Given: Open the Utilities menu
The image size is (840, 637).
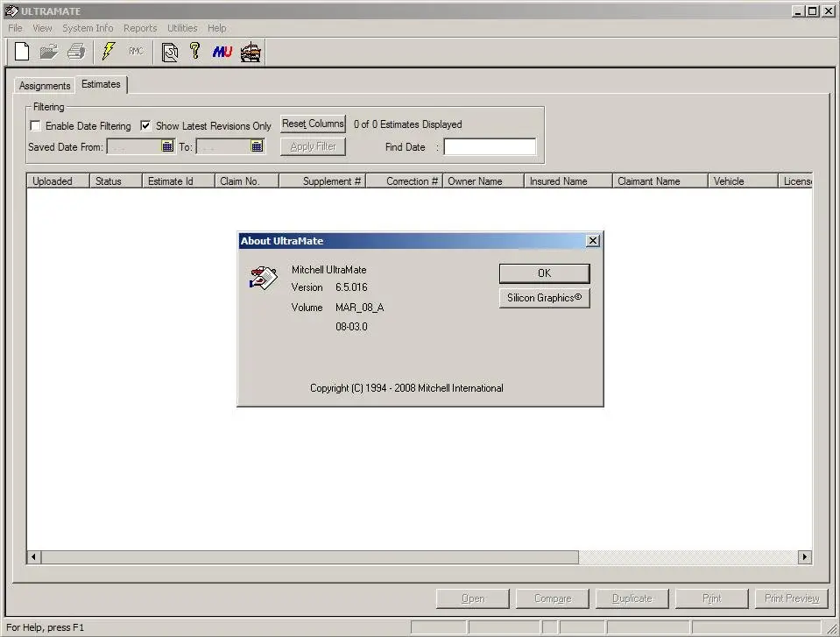Looking at the screenshot, I should [182, 28].
